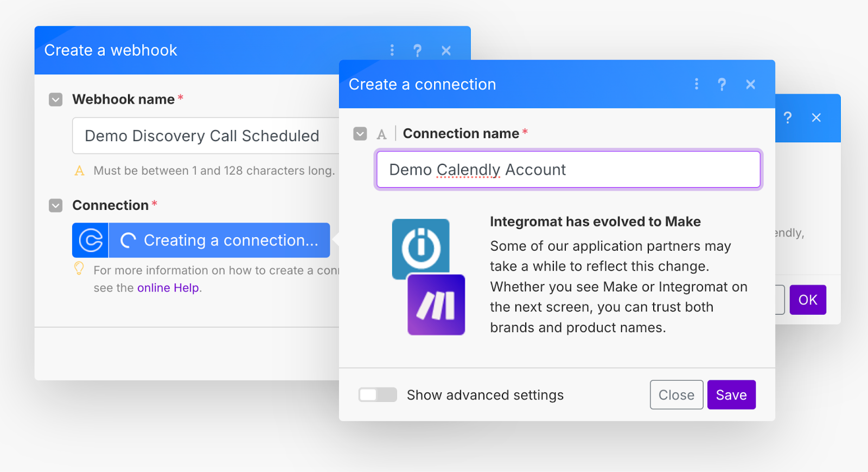
Task: Open help in Create a connection dialog
Action: 722,84
